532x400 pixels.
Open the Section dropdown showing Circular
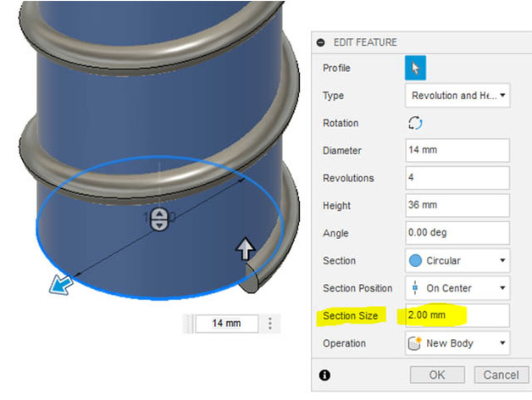point(457,260)
